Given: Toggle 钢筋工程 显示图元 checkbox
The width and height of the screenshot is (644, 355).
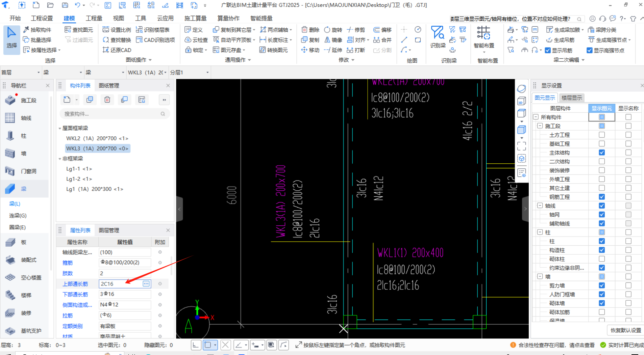Looking at the screenshot, I should point(602,197).
